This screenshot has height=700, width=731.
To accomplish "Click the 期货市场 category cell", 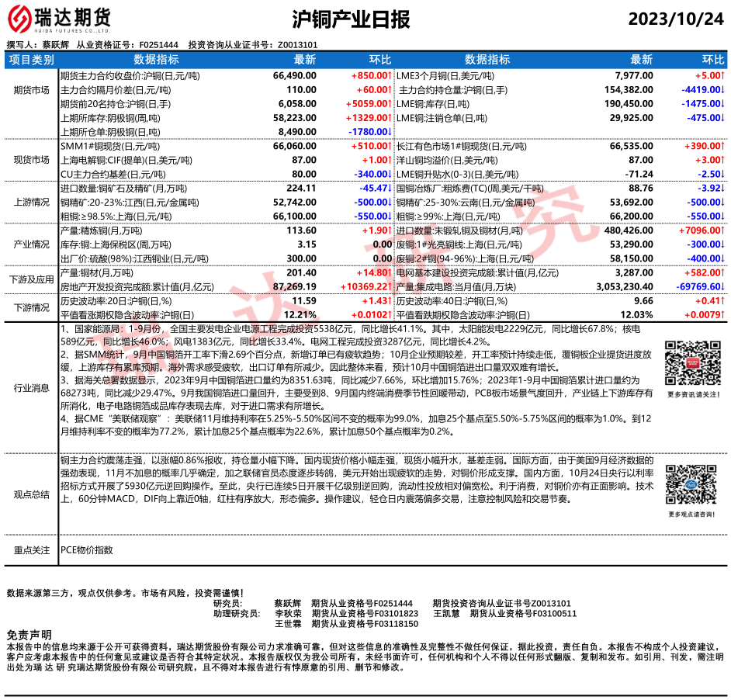I will point(31,90).
